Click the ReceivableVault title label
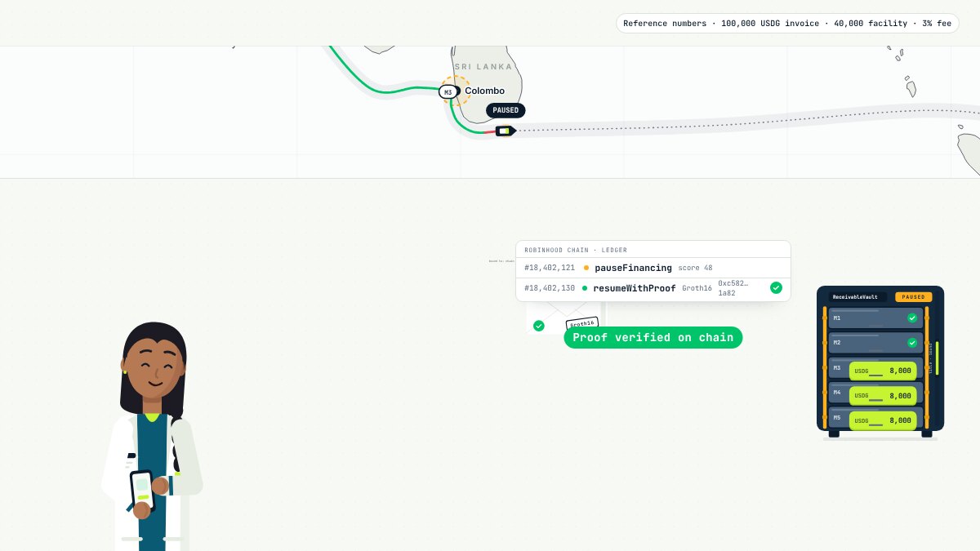 (x=853, y=297)
